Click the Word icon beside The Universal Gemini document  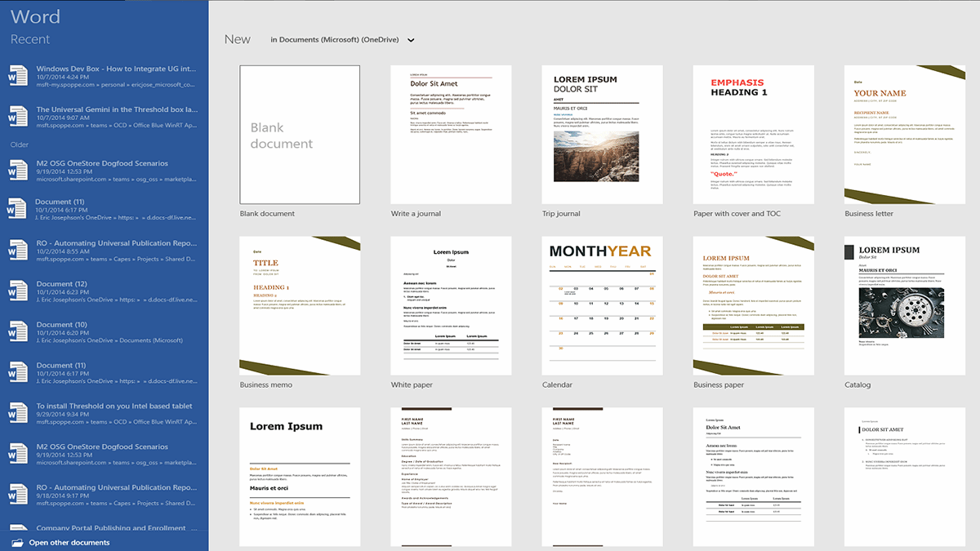click(17, 117)
